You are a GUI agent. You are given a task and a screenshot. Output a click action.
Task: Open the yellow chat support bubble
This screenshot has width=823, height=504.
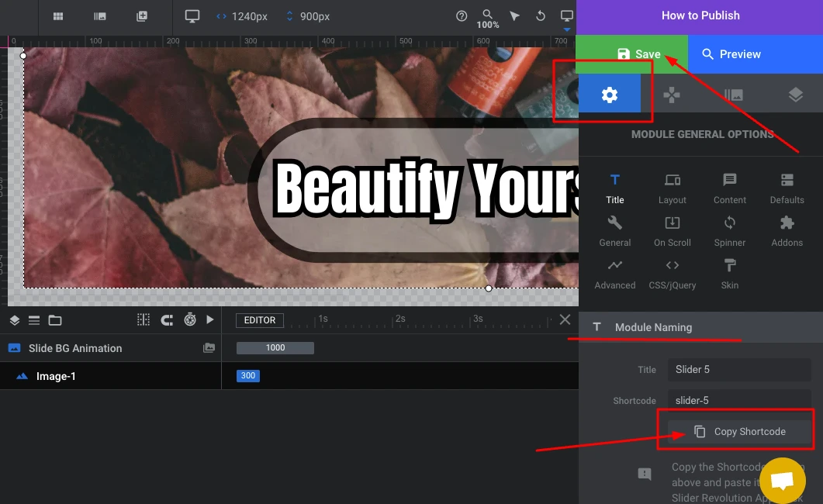point(782,480)
